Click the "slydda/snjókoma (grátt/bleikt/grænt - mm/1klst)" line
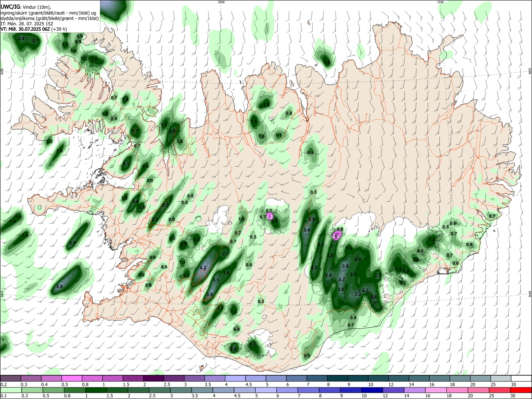Screen dimensions: 532x399 pos(49,18)
